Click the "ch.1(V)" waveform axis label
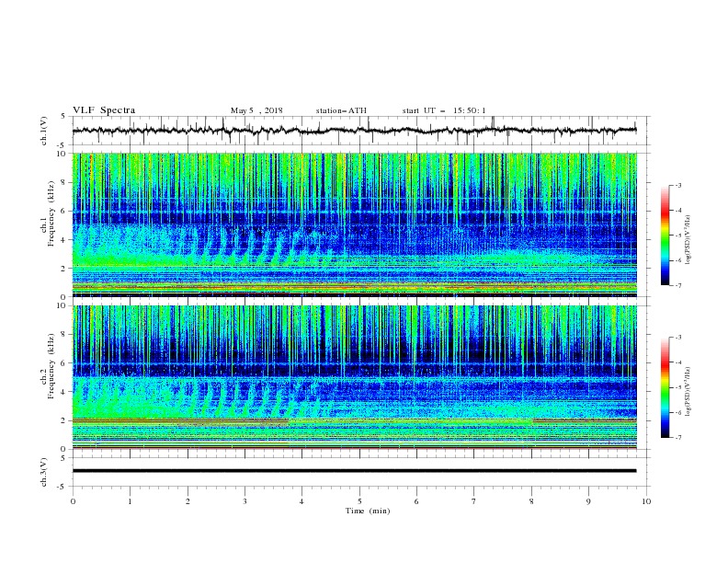Screen dimensions: 728x563 [44, 131]
